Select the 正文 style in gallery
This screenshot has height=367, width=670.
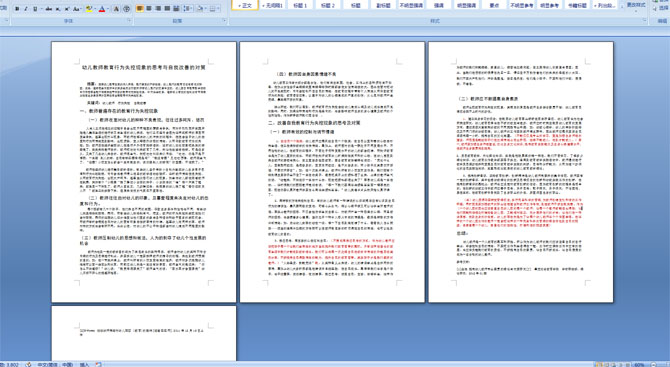coord(245,6)
